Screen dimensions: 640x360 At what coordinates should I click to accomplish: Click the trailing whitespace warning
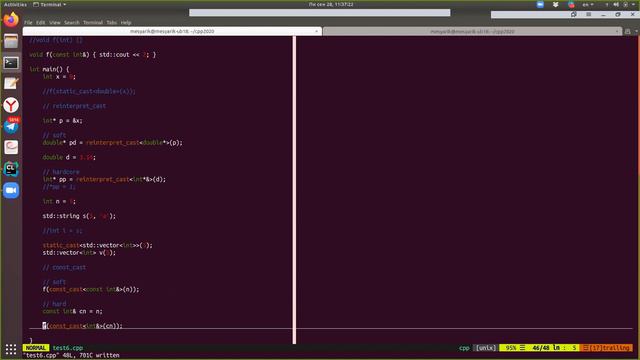(x=606, y=348)
